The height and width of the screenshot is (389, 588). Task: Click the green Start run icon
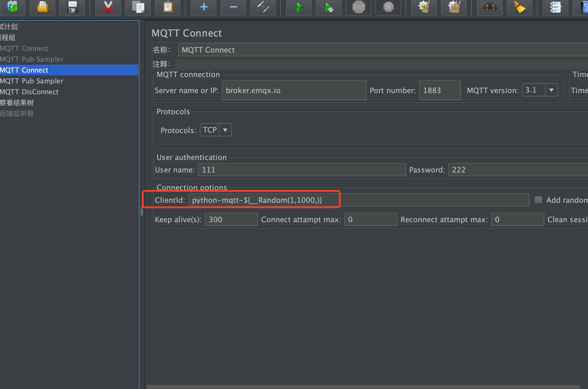click(299, 7)
